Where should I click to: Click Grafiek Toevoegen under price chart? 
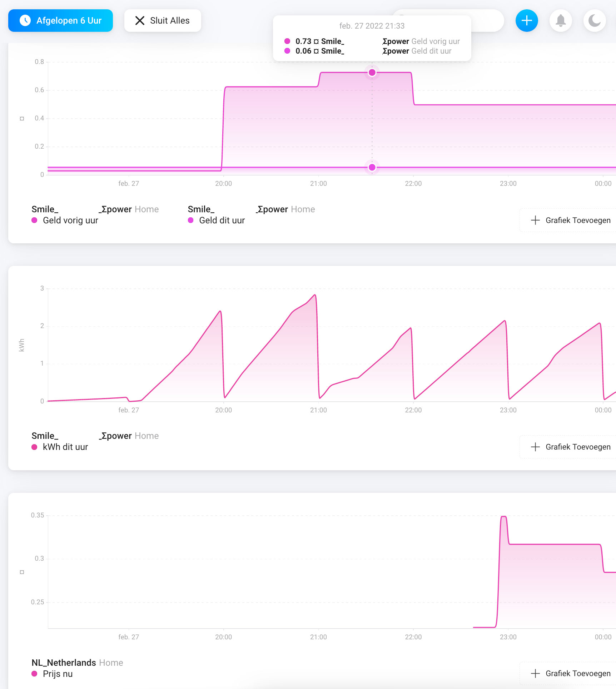[x=570, y=673]
